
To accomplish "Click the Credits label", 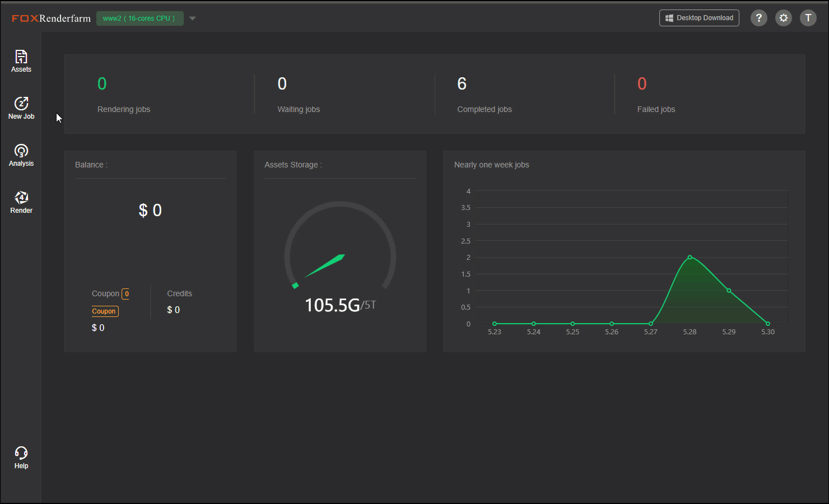I will pyautogui.click(x=179, y=293).
